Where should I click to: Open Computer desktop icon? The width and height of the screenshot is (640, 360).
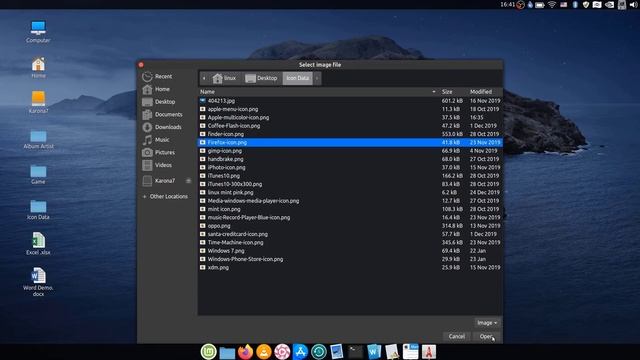click(38, 32)
